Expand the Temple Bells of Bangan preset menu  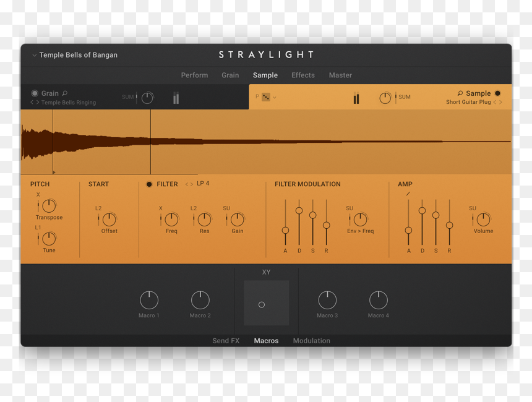point(34,55)
